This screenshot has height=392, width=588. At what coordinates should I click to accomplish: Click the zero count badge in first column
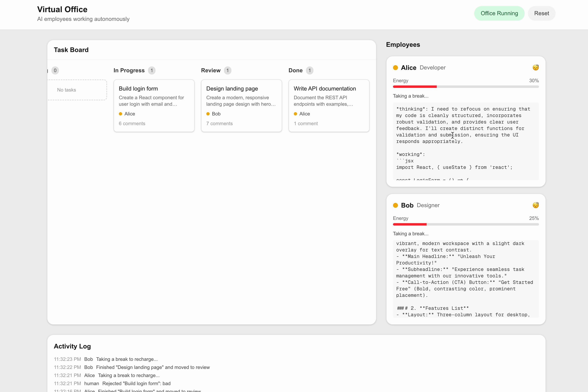(x=55, y=70)
